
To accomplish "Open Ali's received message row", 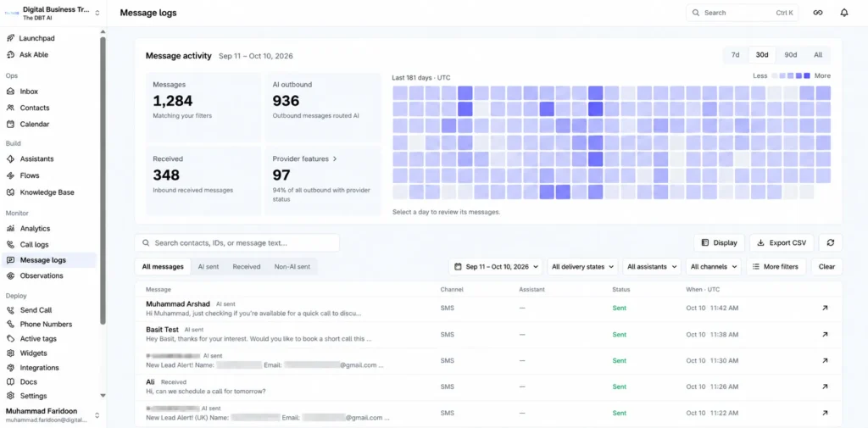I will coord(488,387).
